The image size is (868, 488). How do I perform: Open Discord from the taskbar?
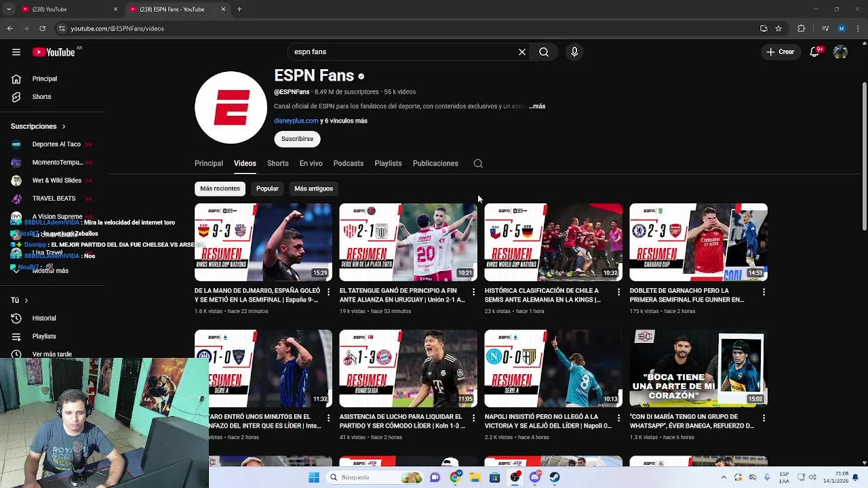pos(535,477)
